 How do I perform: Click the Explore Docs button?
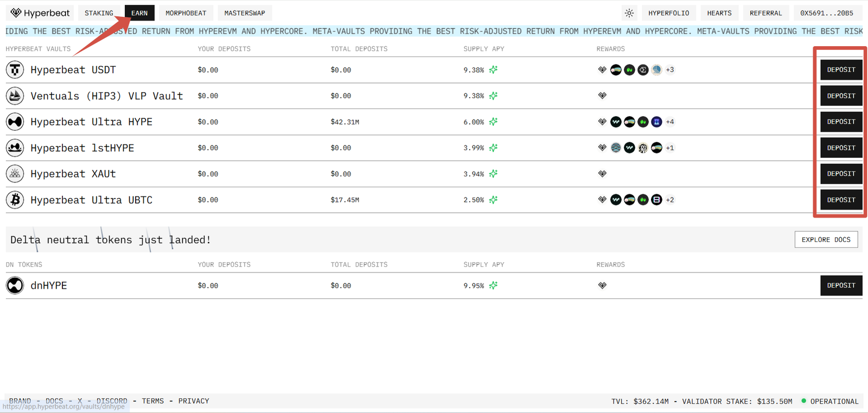point(826,239)
